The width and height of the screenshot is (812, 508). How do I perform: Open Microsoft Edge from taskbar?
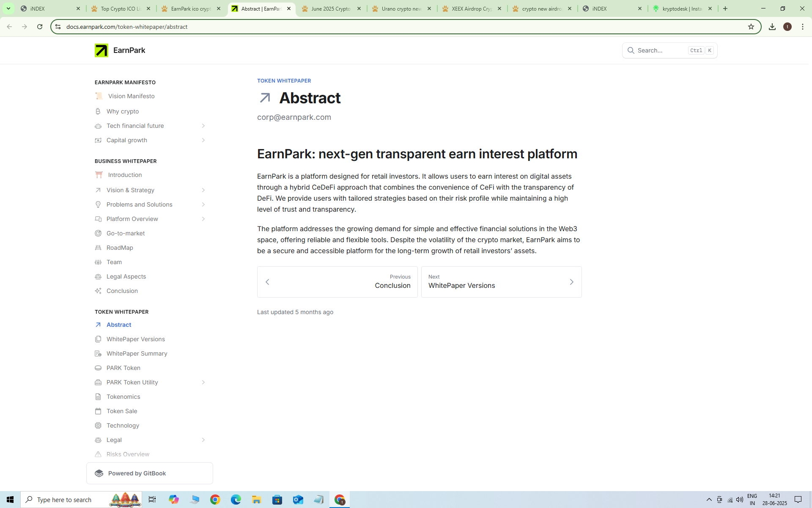[236, 500]
